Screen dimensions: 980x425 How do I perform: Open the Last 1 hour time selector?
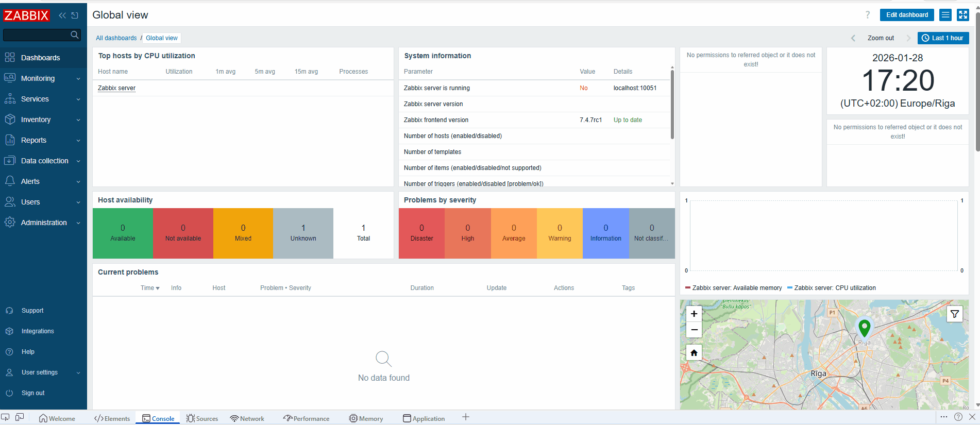click(x=943, y=38)
